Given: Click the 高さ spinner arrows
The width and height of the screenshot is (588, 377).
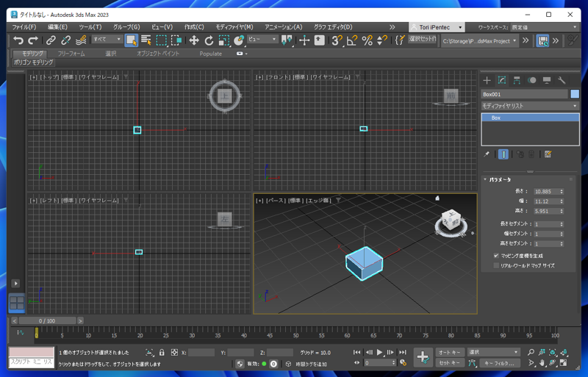Looking at the screenshot, I should (562, 211).
